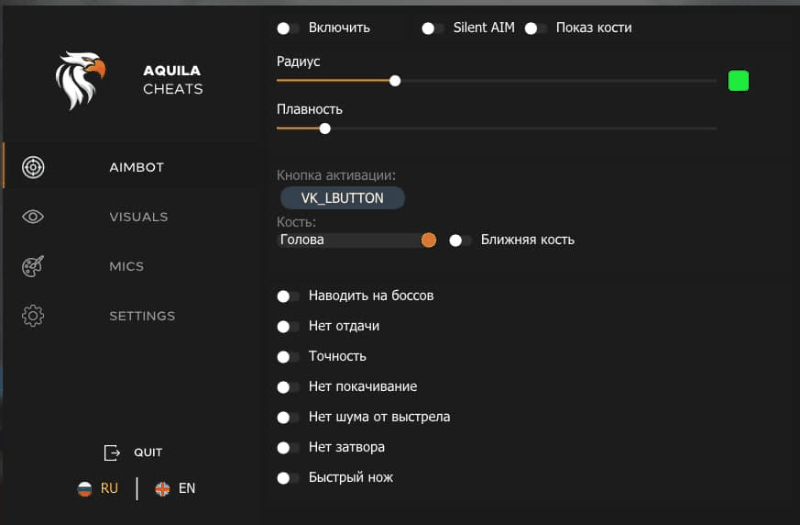Screen dimensions: 800x525
Task: Select the Russian flag icon
Action: coord(85,489)
